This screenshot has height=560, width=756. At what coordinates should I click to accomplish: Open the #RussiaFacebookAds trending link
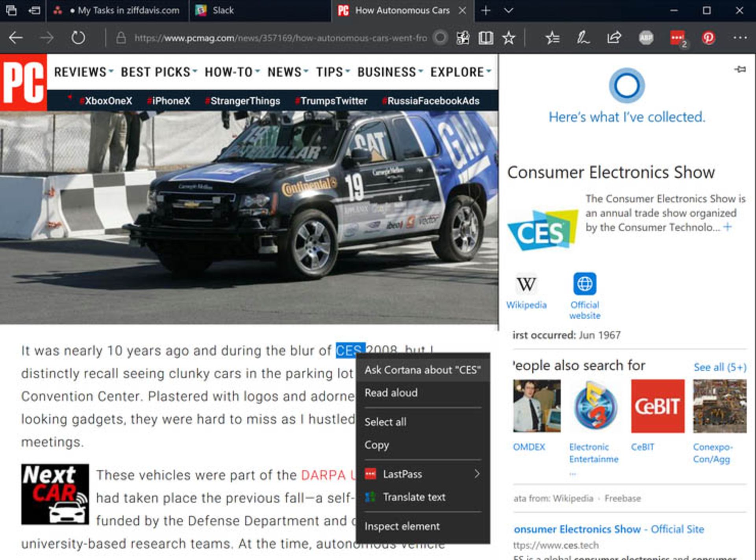[x=431, y=101]
